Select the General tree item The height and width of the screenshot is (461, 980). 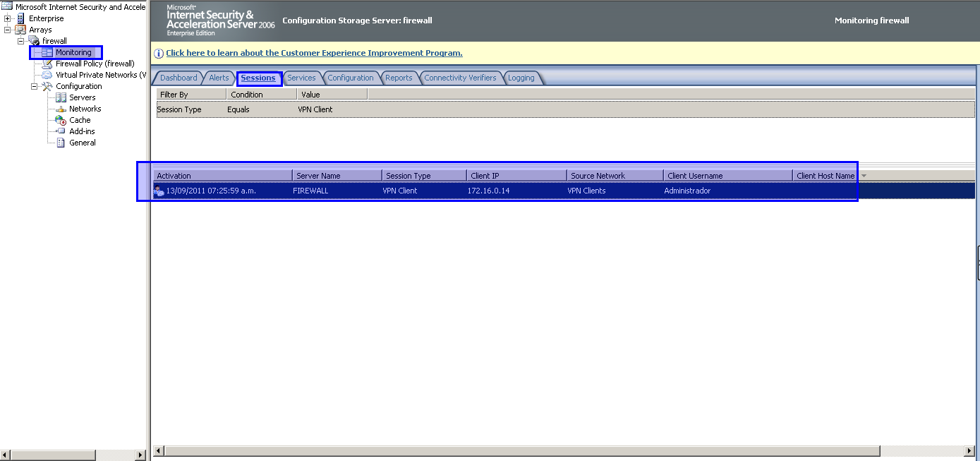[x=83, y=143]
